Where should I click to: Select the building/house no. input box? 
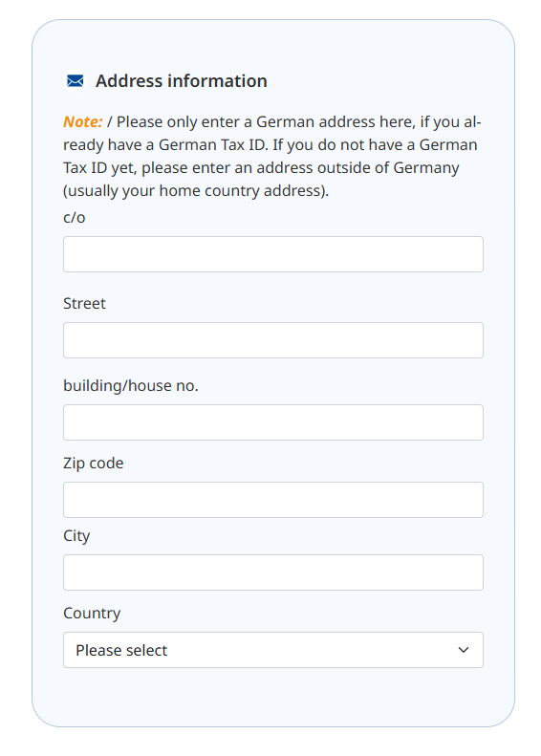click(x=273, y=422)
